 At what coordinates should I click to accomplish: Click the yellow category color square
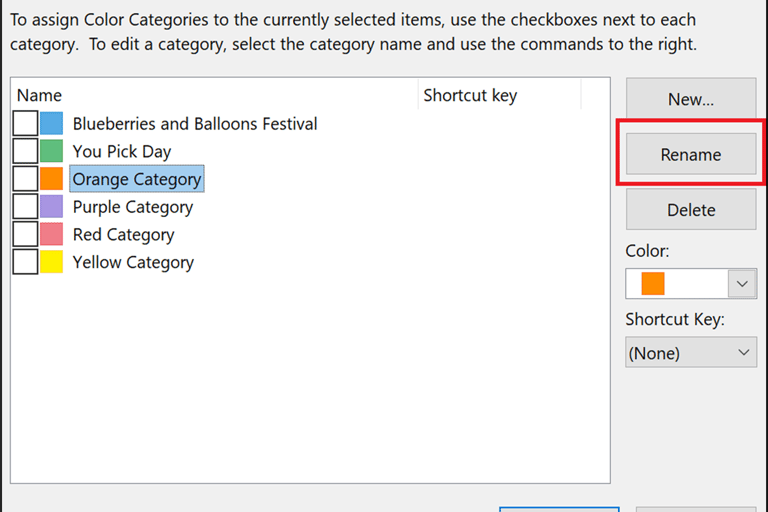tap(52, 262)
